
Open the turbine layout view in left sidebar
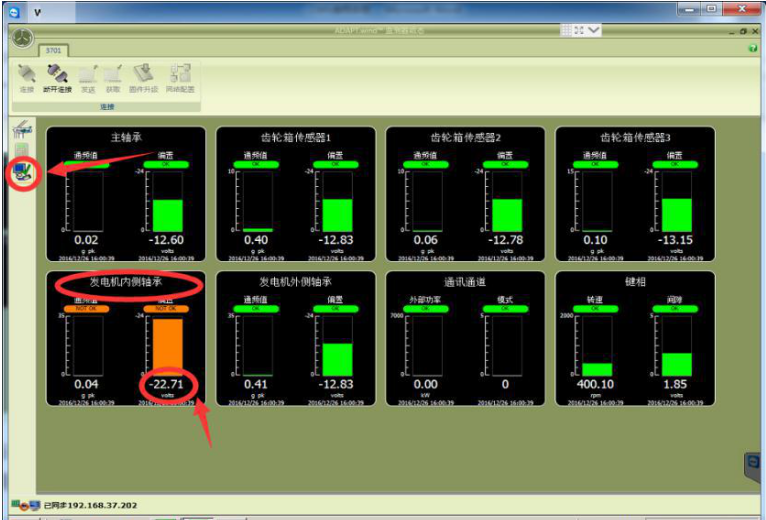pos(22,130)
